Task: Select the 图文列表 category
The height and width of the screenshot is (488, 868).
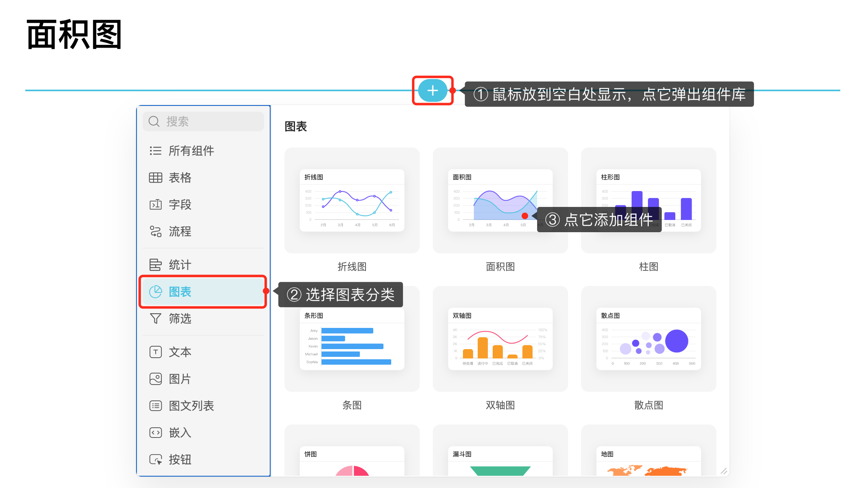Action: [203, 406]
